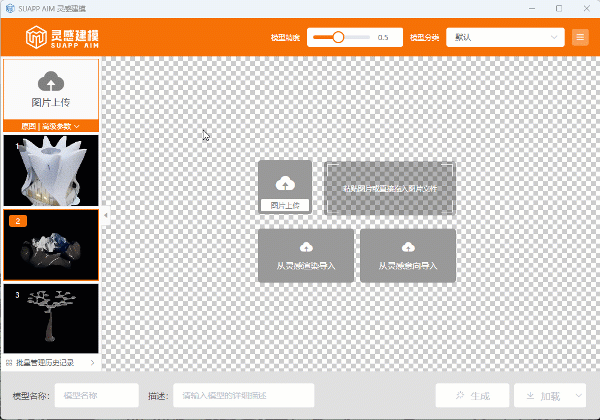This screenshot has width=600, height=420.
Task: Switch to the 原图 tab
Action: (x=28, y=126)
